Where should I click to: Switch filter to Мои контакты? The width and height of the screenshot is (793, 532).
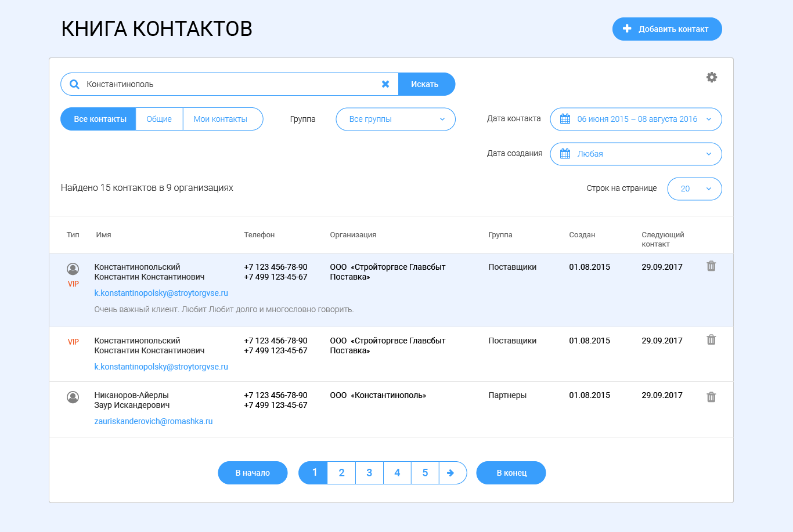pos(221,119)
